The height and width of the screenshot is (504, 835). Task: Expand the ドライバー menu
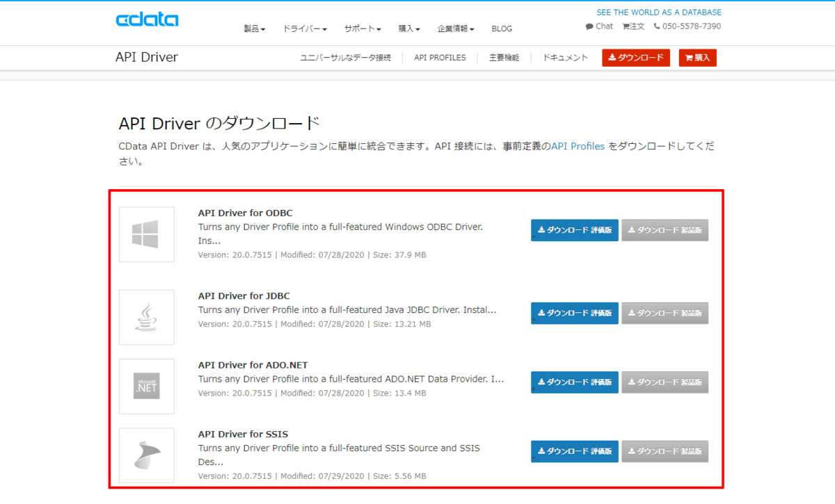[x=305, y=29]
